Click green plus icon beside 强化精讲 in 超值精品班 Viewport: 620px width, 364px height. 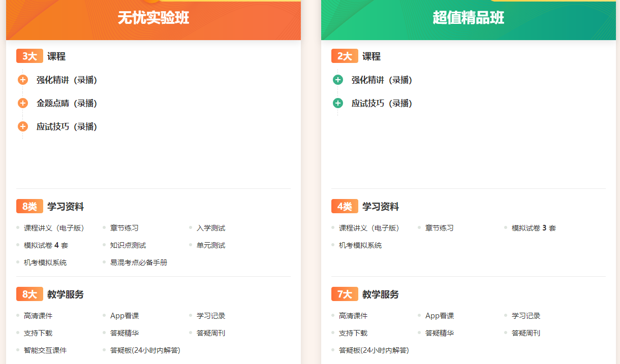click(x=338, y=80)
